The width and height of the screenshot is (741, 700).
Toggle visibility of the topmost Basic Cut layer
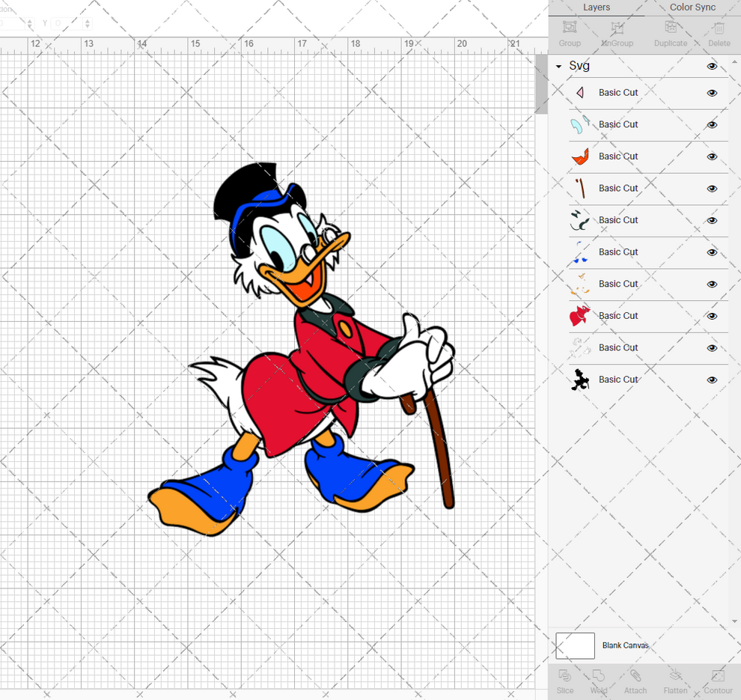[712, 92]
